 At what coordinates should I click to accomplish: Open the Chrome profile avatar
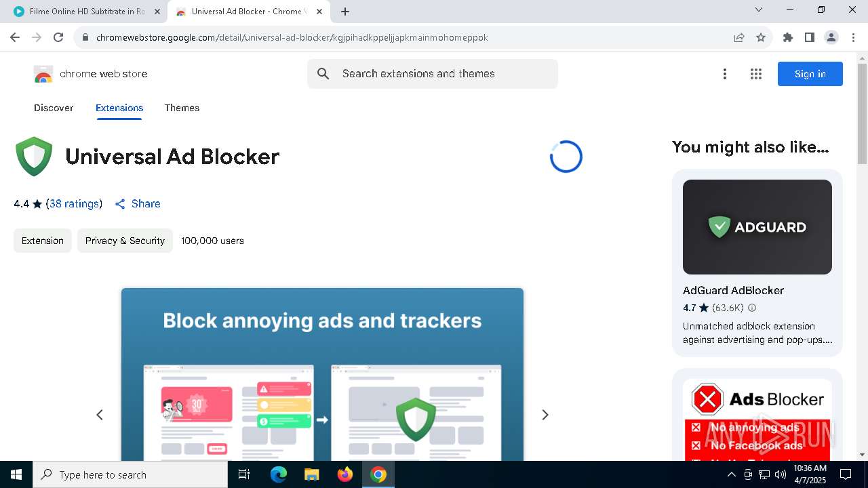click(831, 37)
